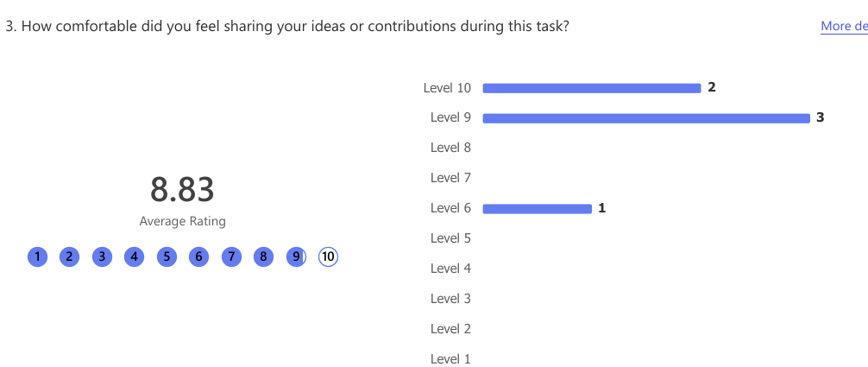The height and width of the screenshot is (367, 868).
Task: Select rating circle number 2
Action: (69, 256)
